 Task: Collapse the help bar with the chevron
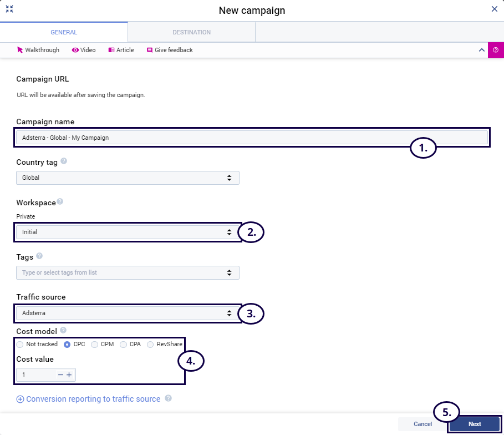481,50
